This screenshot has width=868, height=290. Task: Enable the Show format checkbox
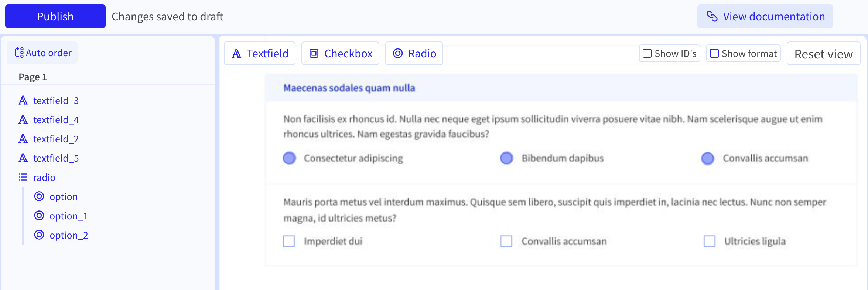(x=714, y=53)
